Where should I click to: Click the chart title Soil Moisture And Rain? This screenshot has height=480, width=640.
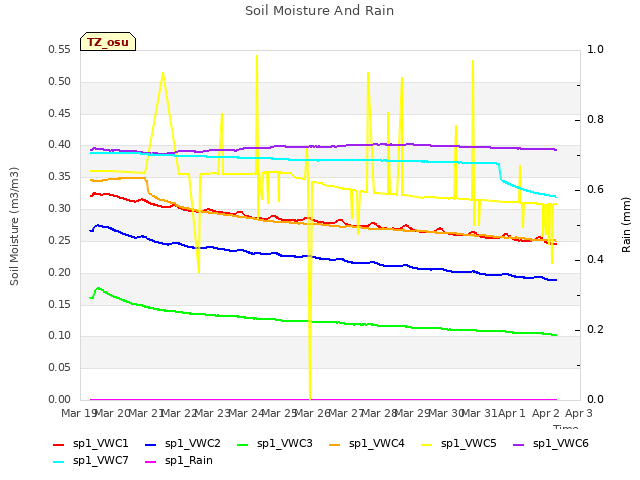pos(319,11)
